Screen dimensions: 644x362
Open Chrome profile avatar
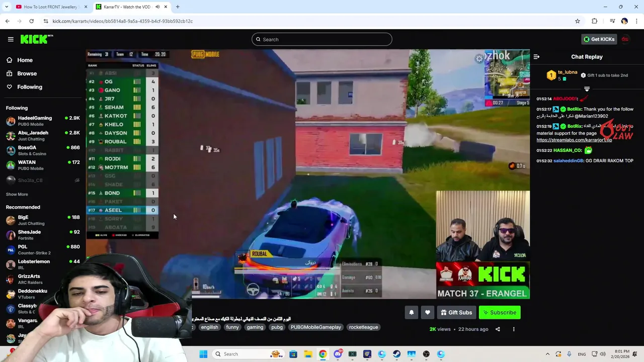click(x=624, y=21)
